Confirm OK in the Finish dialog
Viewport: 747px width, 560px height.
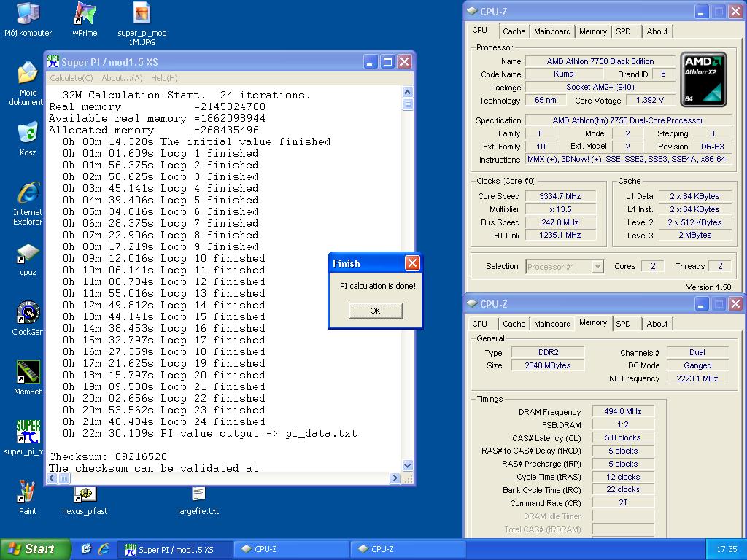376,311
